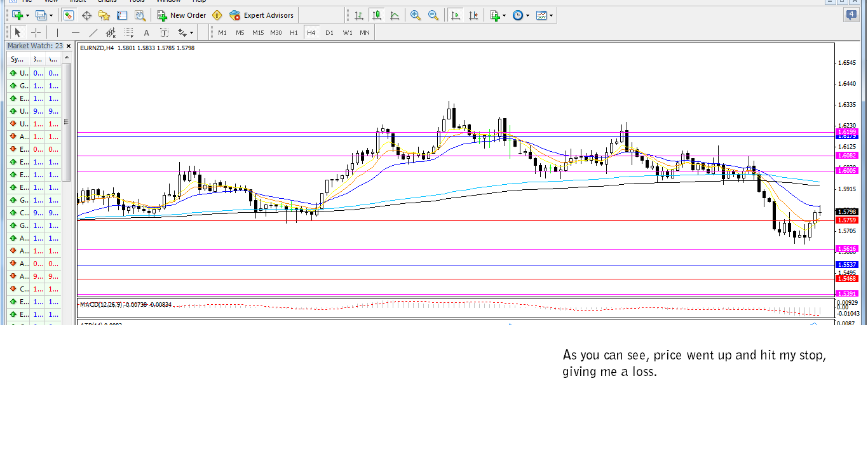
Task: Expand the new chart dropdown arrow
Action: [27, 15]
